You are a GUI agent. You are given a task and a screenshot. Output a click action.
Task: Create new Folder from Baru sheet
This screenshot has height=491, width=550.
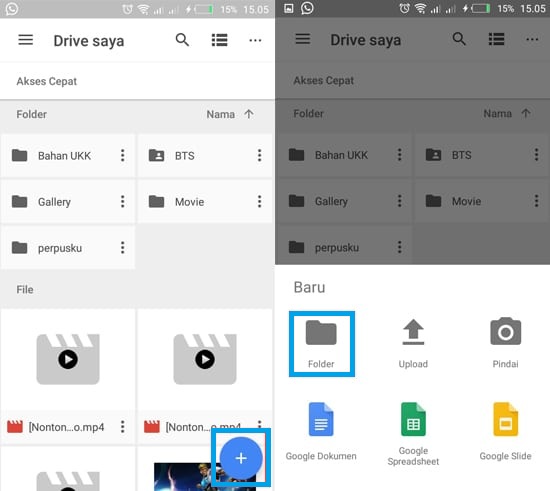pos(321,344)
